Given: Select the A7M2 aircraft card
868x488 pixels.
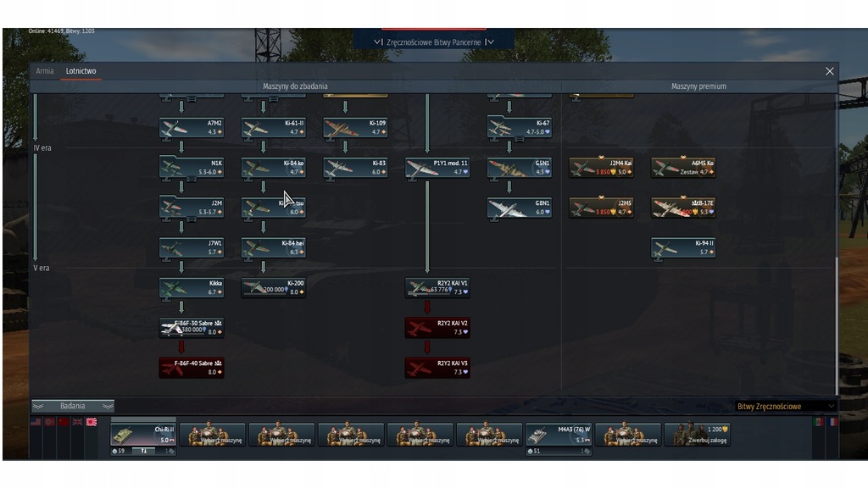Looking at the screenshot, I should tap(192, 127).
